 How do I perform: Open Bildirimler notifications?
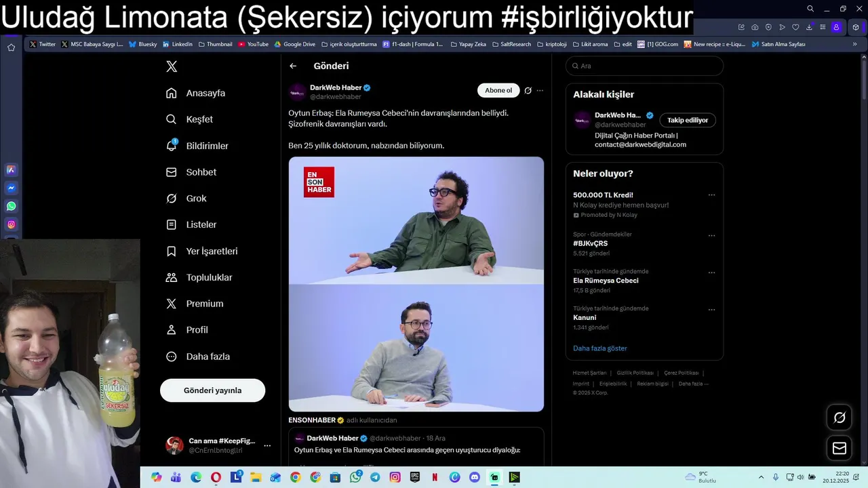197,146
